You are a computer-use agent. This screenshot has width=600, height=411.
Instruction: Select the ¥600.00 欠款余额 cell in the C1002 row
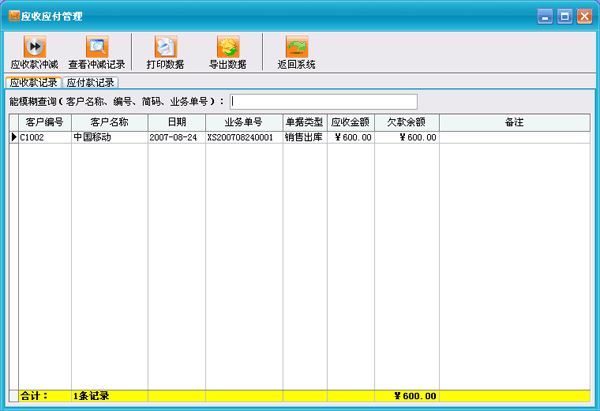tap(407, 137)
